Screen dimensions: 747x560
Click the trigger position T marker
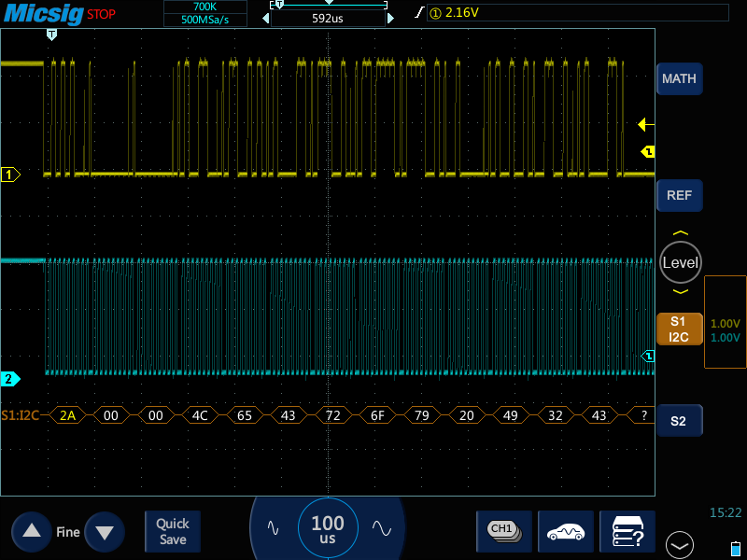(52, 35)
